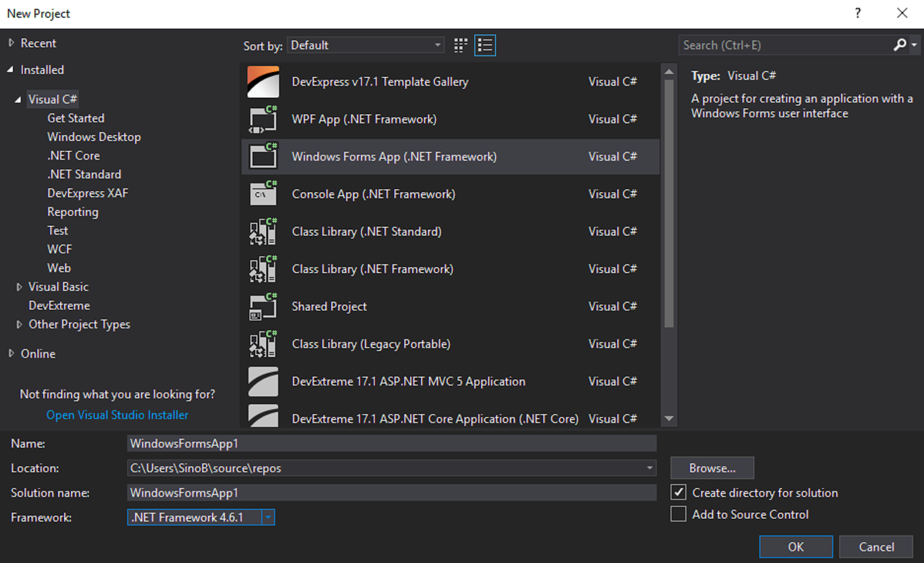Screen dimensions: 924x563
Task: Expand Other Project Types
Action: pos(20,324)
